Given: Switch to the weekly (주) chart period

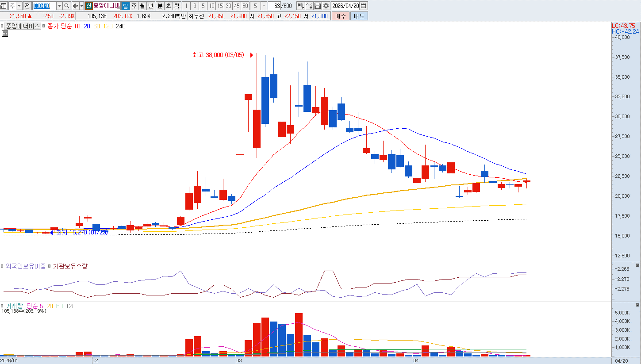Looking at the screenshot, I should (x=134, y=6).
